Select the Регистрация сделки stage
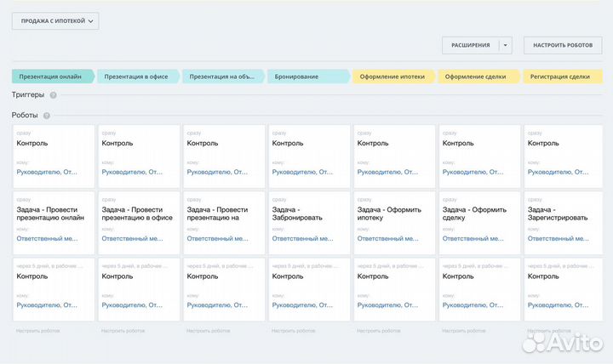Viewport: 613px width, 364px height. 564,77
